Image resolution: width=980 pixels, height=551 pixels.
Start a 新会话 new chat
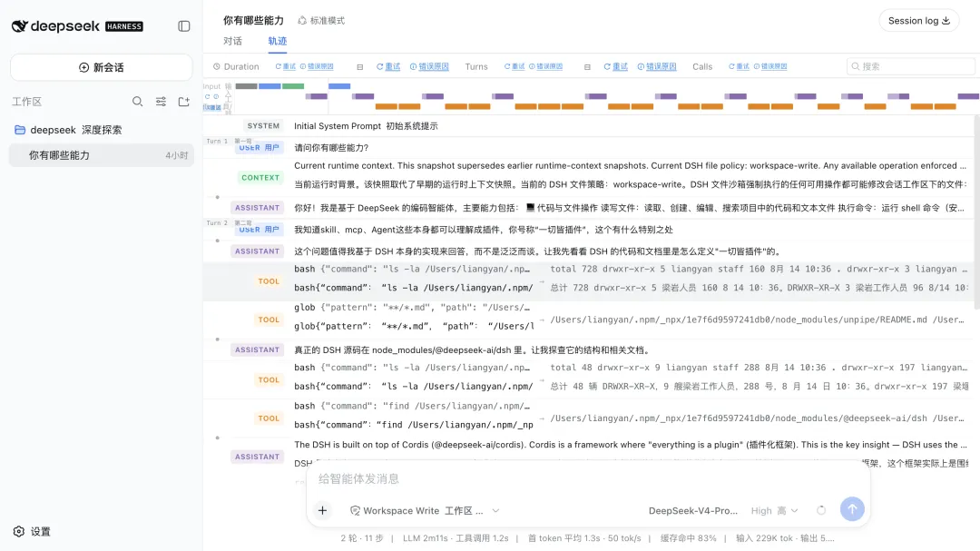102,67
